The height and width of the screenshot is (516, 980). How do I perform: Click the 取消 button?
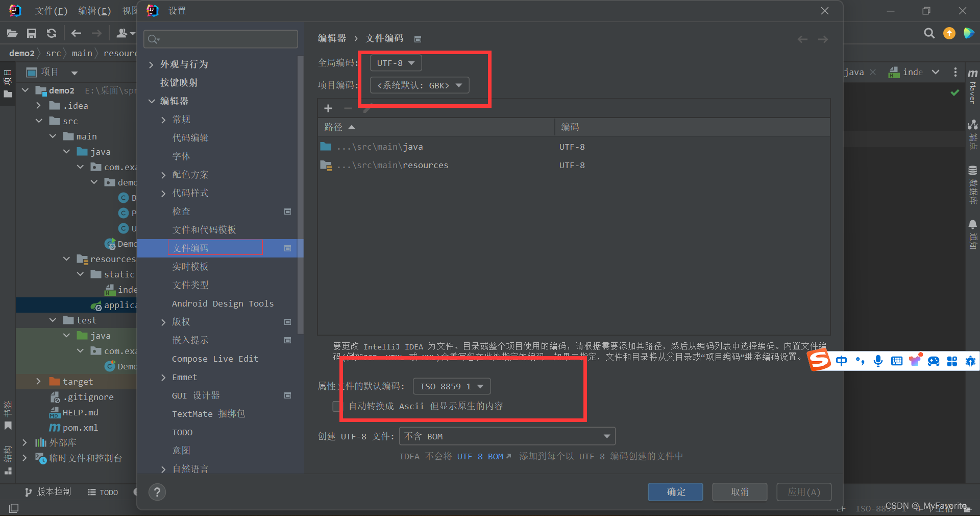click(740, 492)
